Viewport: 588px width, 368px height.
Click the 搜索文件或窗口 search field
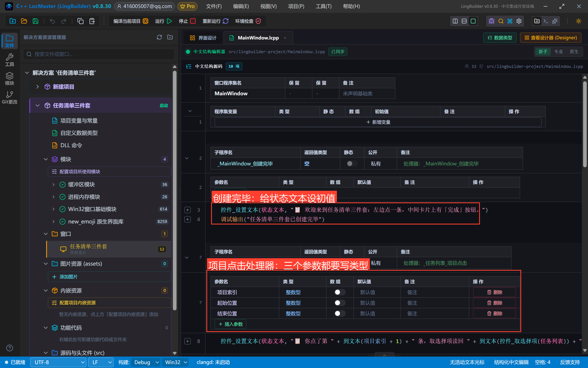[98, 54]
